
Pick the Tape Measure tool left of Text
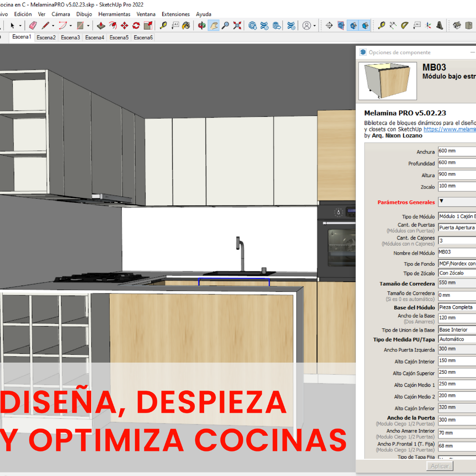tap(164, 26)
